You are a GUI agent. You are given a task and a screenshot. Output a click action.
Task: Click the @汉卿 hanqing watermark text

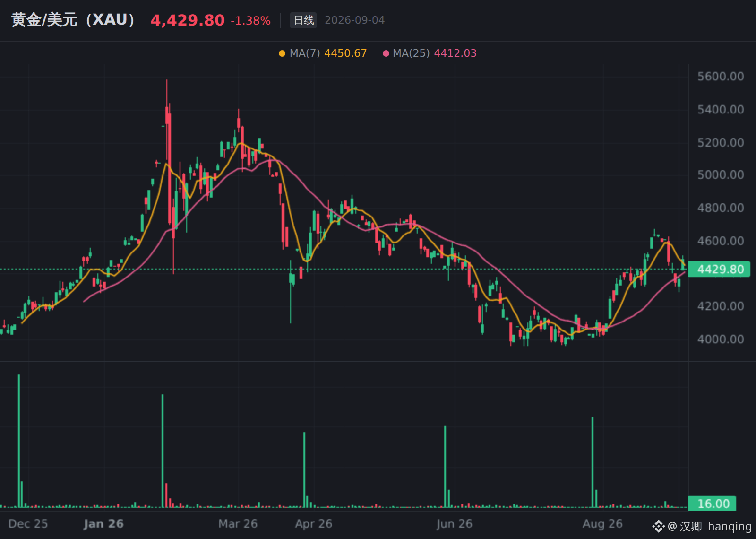click(x=709, y=526)
